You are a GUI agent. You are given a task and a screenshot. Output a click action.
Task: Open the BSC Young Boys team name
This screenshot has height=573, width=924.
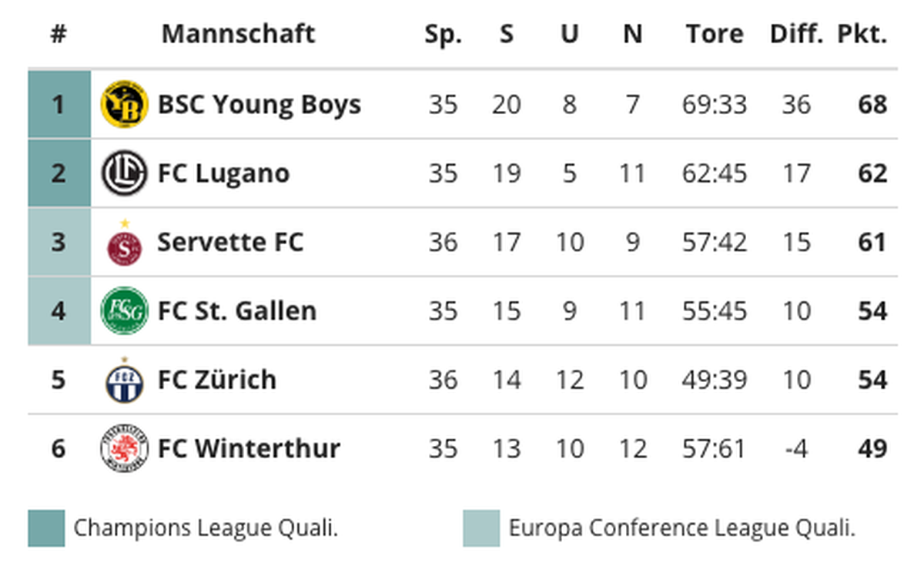point(259,104)
